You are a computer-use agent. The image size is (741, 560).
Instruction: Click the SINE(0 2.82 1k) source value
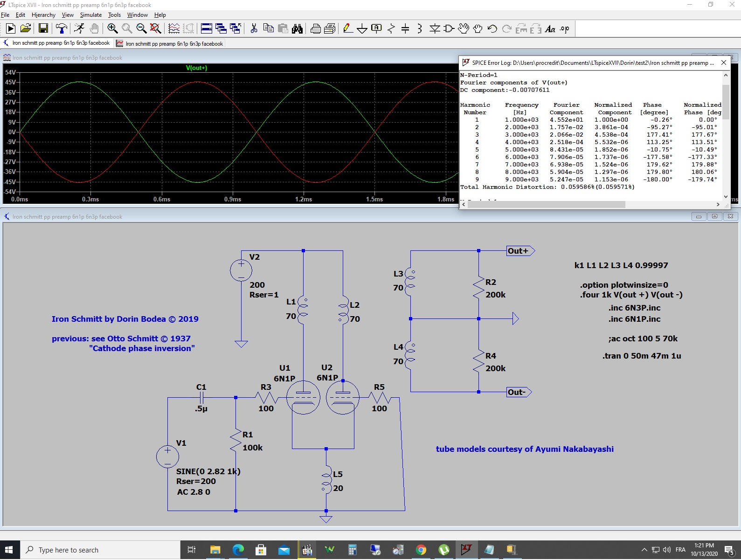pyautogui.click(x=208, y=471)
